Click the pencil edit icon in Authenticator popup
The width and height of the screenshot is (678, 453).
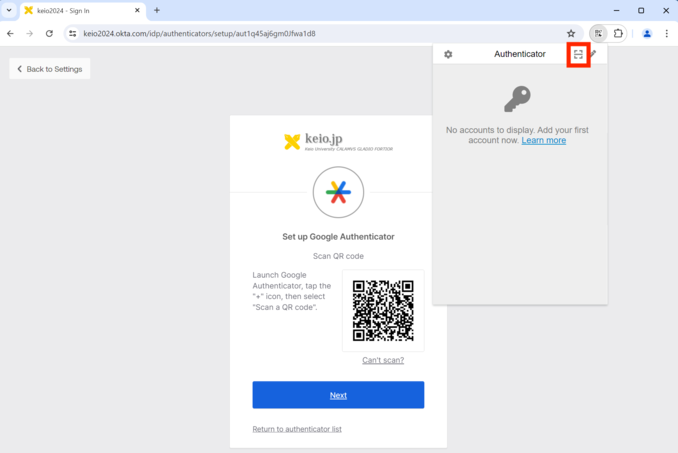(x=593, y=54)
